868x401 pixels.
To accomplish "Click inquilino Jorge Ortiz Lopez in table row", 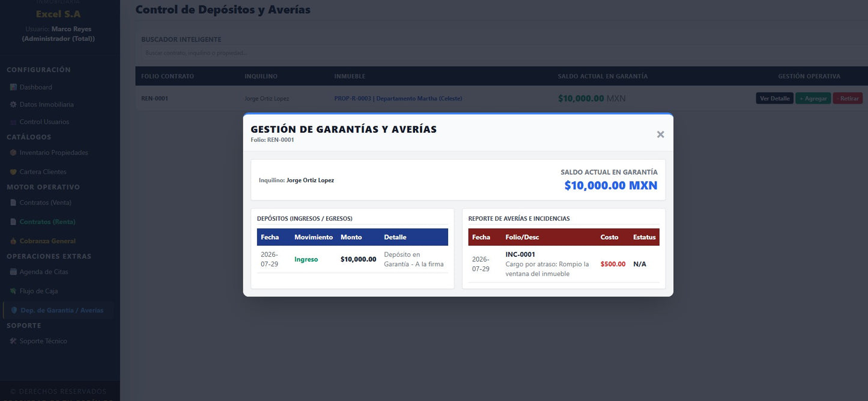I will pos(267,99).
